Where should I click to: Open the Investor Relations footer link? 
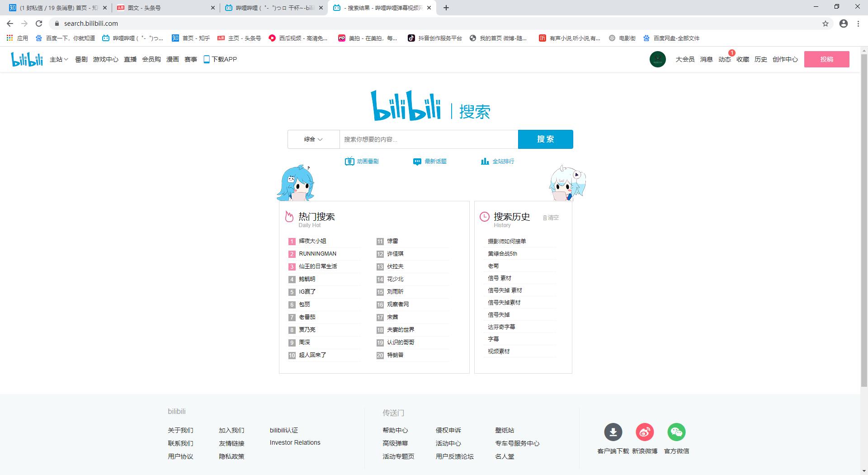point(294,442)
